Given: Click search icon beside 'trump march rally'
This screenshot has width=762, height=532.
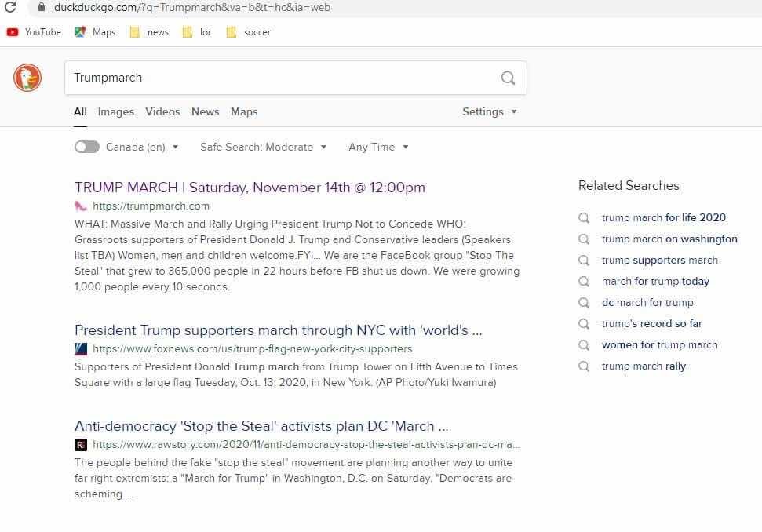Looking at the screenshot, I should tap(584, 366).
